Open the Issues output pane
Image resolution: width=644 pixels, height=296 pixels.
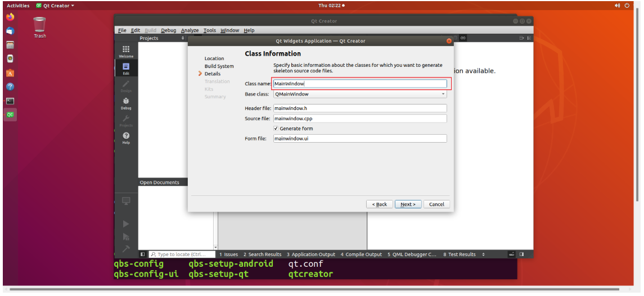228,254
